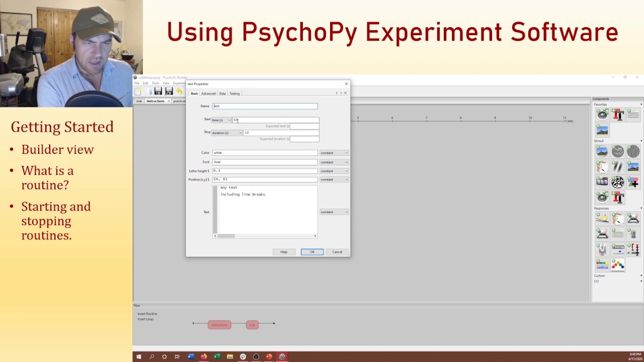The width and height of the screenshot is (644, 362).
Task: Add Sound component from Favorites
Action: point(602,115)
